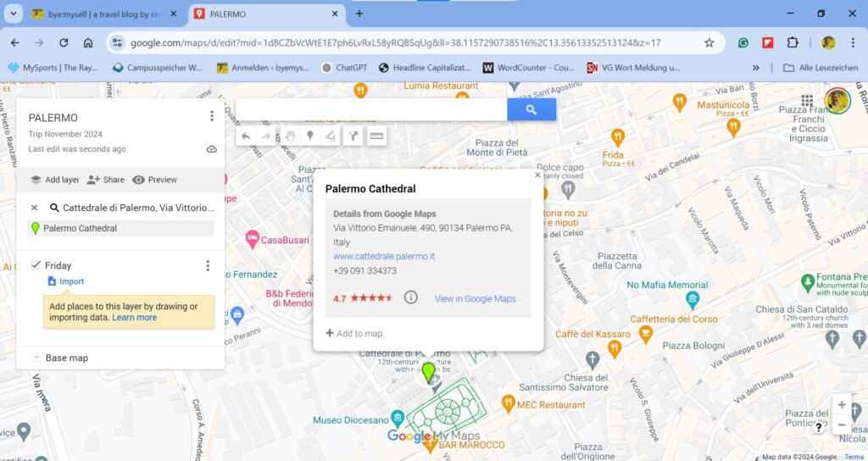868x461 pixels.
Task: Open the Flipboard extension icon
Action: pyautogui.click(x=768, y=42)
